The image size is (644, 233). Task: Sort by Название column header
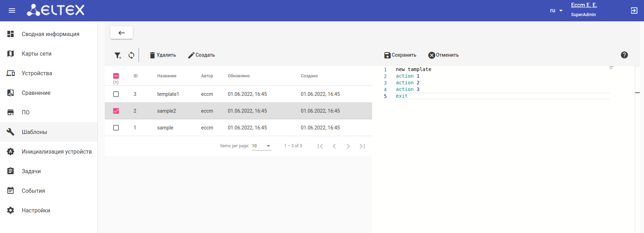(167, 76)
